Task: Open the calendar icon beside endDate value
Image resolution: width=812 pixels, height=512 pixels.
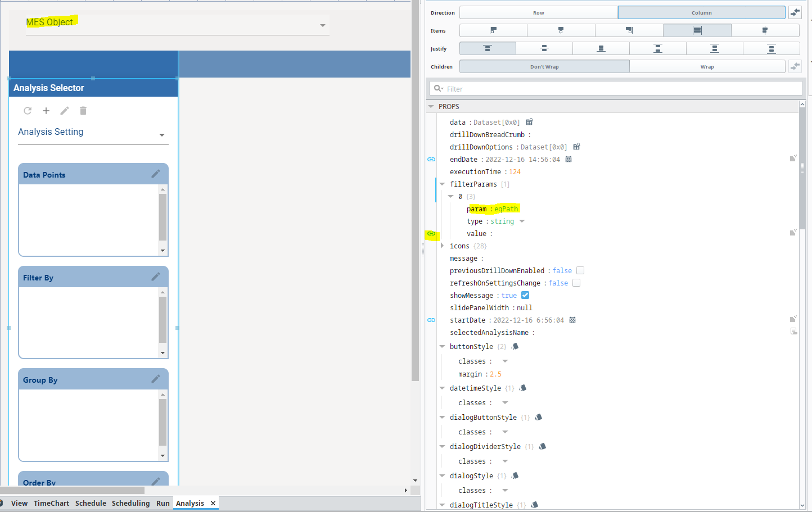Action: click(569, 160)
